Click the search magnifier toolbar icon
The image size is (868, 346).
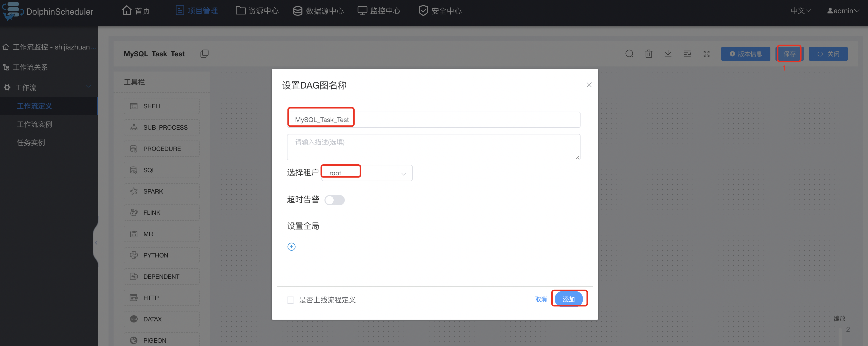tap(629, 54)
